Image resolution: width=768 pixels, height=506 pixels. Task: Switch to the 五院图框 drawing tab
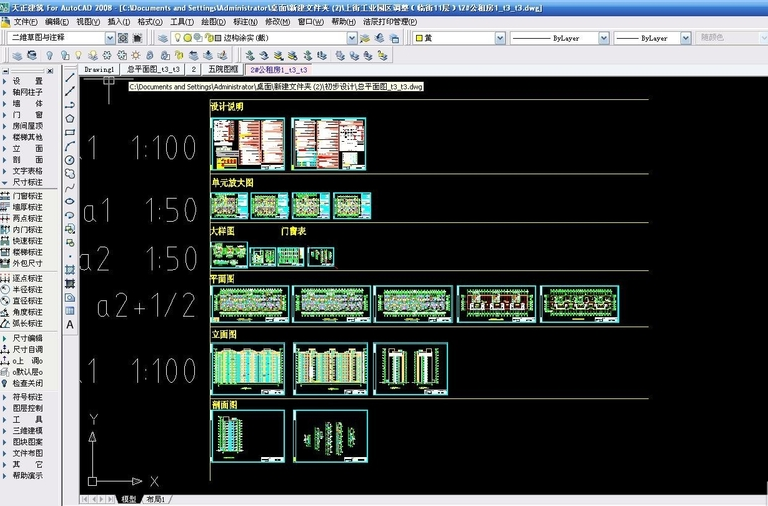tap(222, 70)
